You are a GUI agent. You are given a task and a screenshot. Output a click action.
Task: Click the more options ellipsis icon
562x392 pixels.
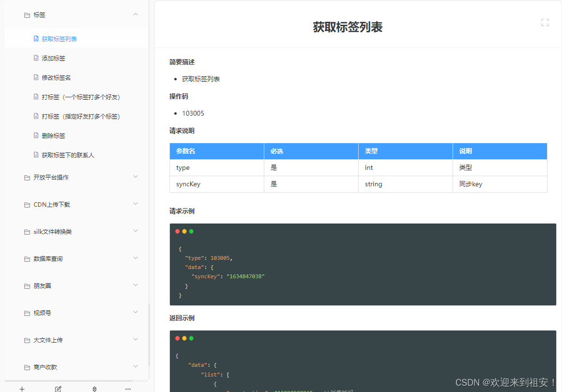[x=128, y=389]
